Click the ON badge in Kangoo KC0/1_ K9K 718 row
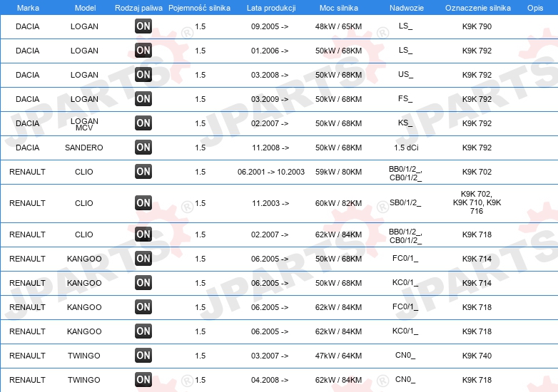 pyautogui.click(x=143, y=331)
